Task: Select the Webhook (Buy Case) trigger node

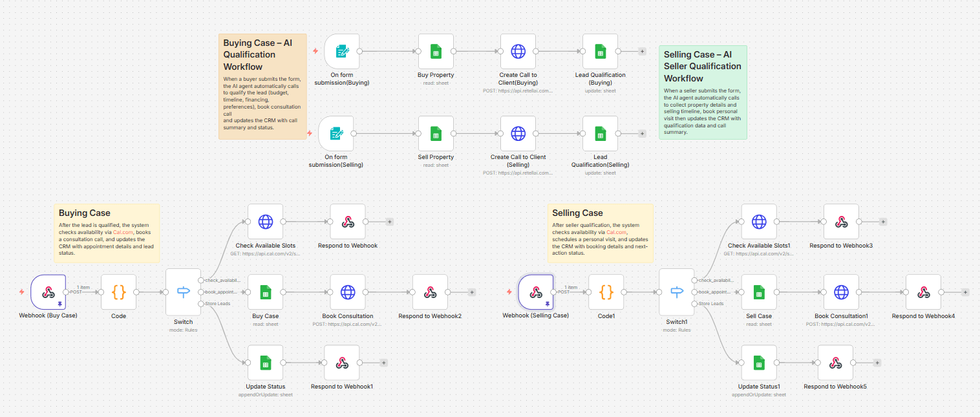Action: [x=48, y=292]
